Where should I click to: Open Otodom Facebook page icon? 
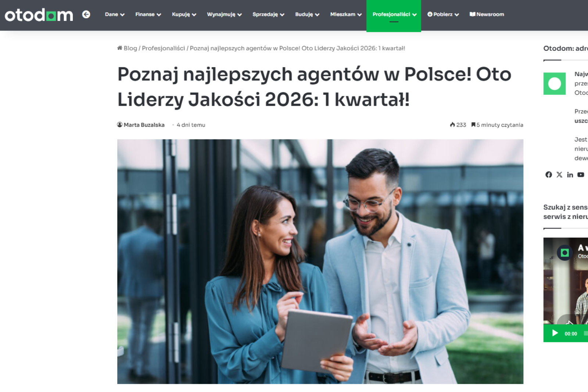[x=549, y=175]
